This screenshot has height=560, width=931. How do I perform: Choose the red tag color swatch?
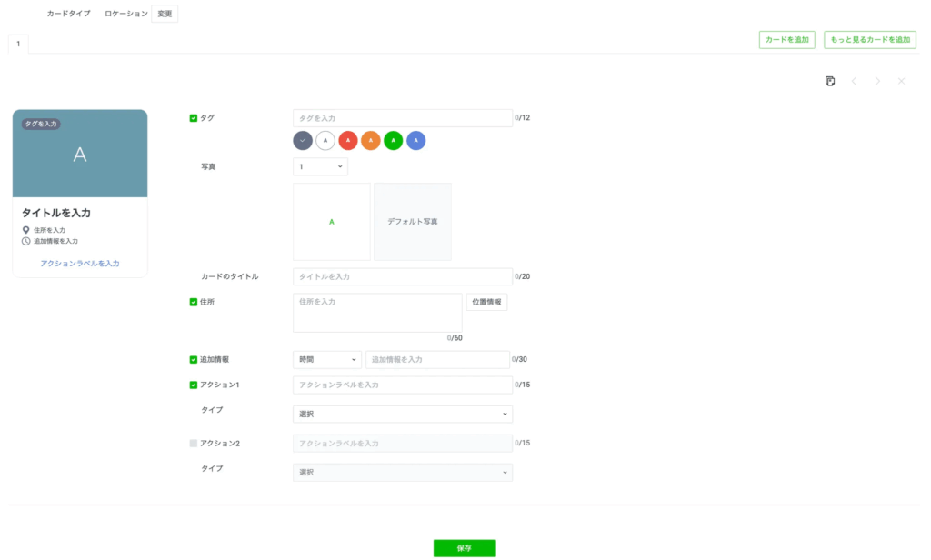pos(347,141)
